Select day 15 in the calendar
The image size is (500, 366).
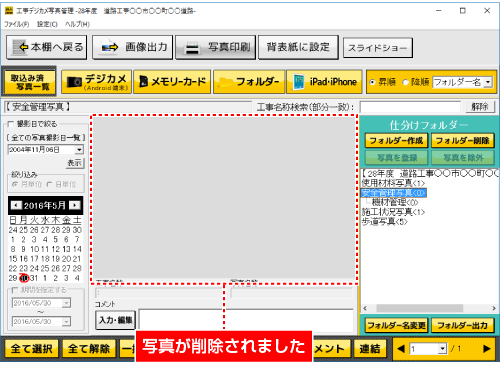point(13,259)
